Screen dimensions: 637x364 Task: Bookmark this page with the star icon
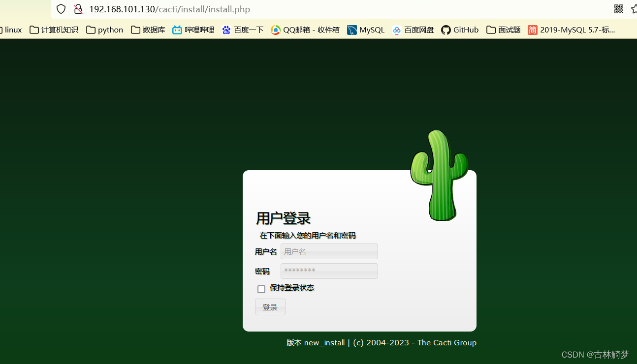(x=634, y=9)
